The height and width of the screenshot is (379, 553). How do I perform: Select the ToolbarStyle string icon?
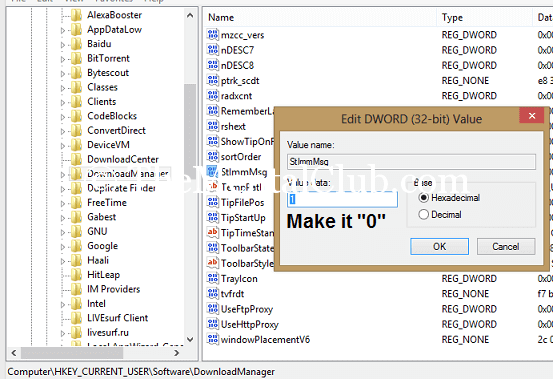213,263
